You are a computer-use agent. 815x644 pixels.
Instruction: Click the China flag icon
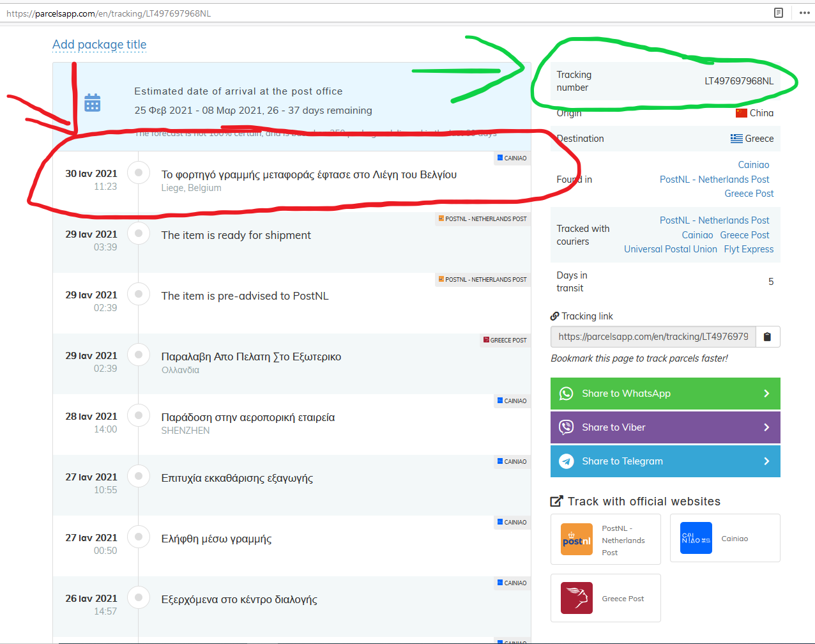point(742,113)
